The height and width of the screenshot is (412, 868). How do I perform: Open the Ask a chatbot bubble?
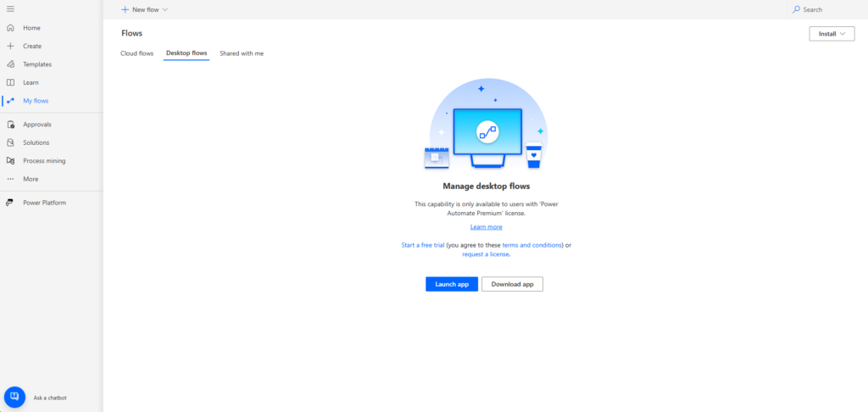[x=15, y=397]
